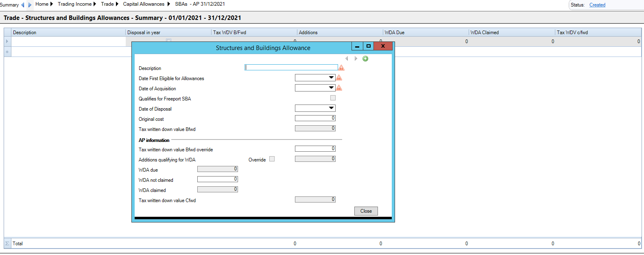This screenshot has height=255, width=644.
Task: Click the Additions column header
Action: pos(340,33)
